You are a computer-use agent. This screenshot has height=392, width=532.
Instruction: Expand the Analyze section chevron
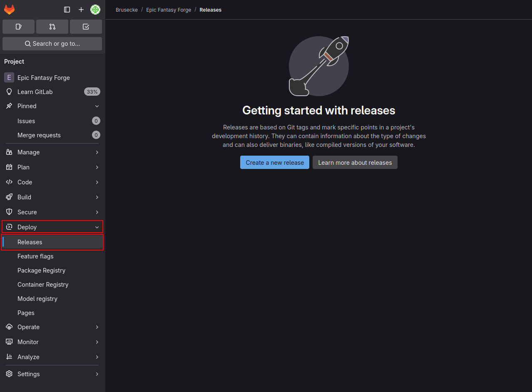97,357
